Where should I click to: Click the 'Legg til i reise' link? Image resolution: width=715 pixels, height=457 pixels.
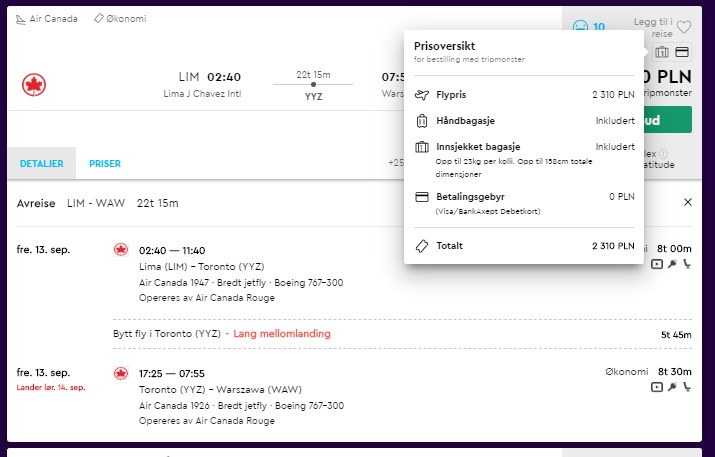653,28
